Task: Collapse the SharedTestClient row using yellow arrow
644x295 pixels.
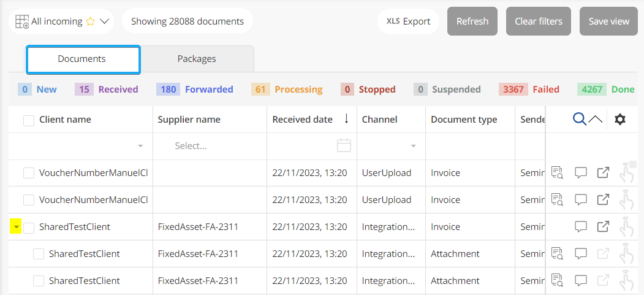Action: [x=16, y=228]
